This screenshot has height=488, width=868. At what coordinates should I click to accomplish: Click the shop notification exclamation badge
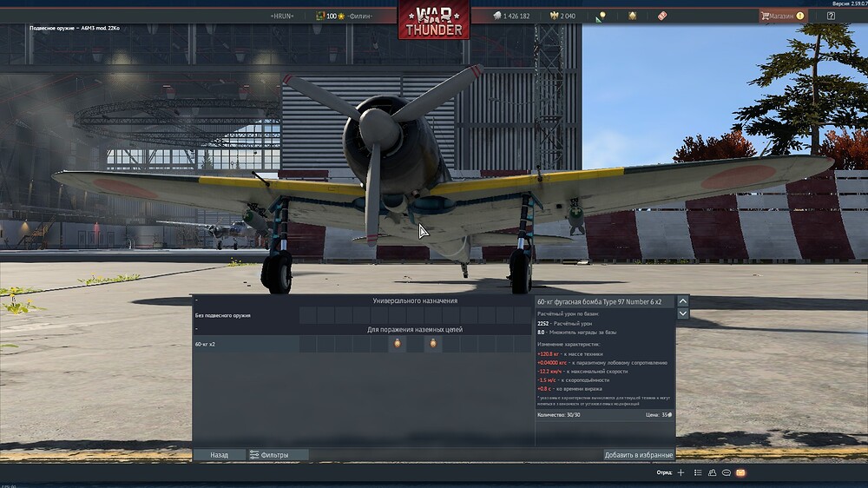(800, 16)
